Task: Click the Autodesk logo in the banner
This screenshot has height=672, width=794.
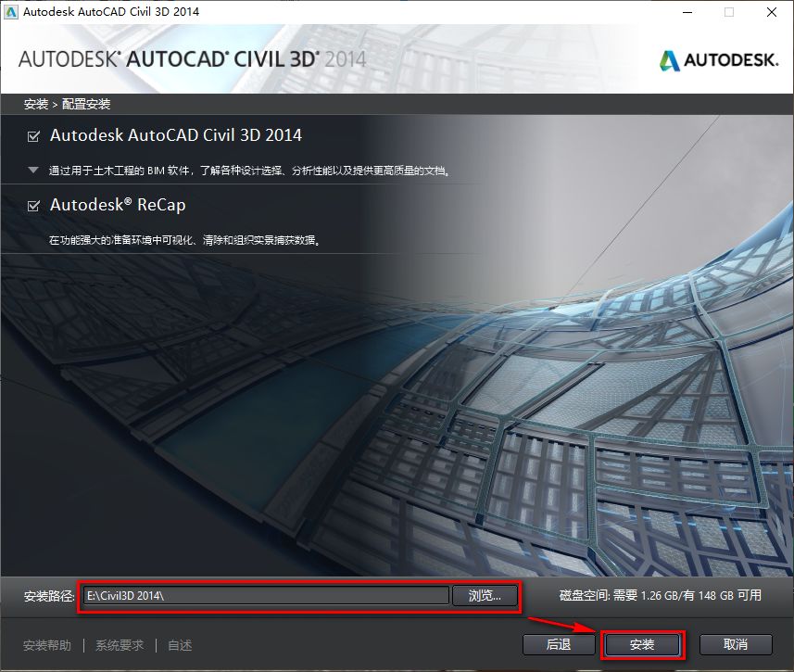Action: (x=718, y=58)
